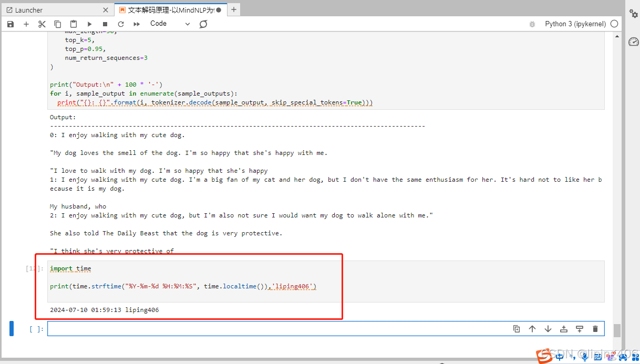The image size is (640, 364).
Task: Click the print(time.strftime...) code line
Action: pyautogui.click(x=183, y=286)
